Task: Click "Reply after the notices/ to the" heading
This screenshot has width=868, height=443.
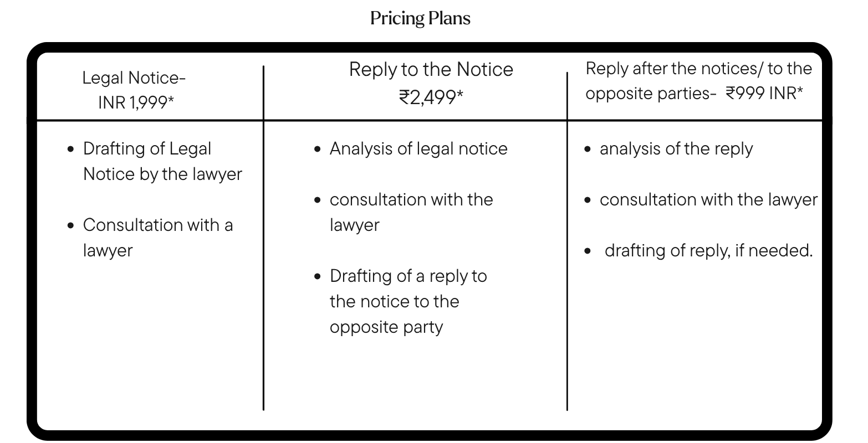Action: (x=698, y=69)
